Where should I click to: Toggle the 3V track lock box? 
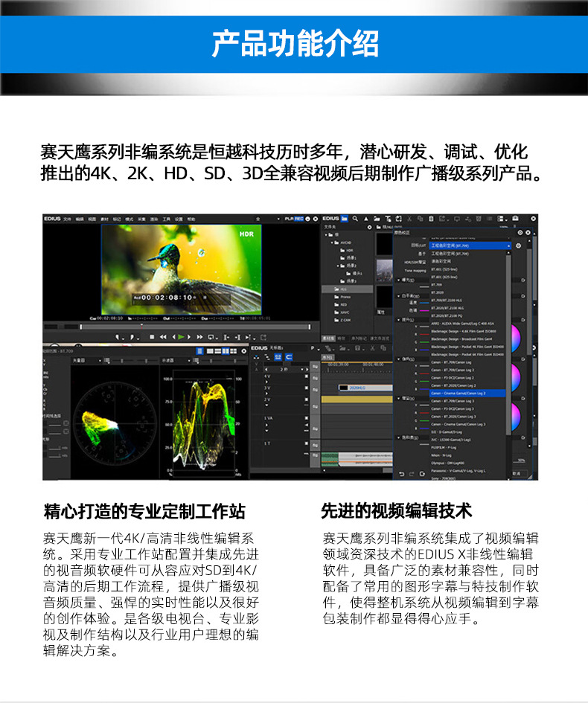click(307, 388)
